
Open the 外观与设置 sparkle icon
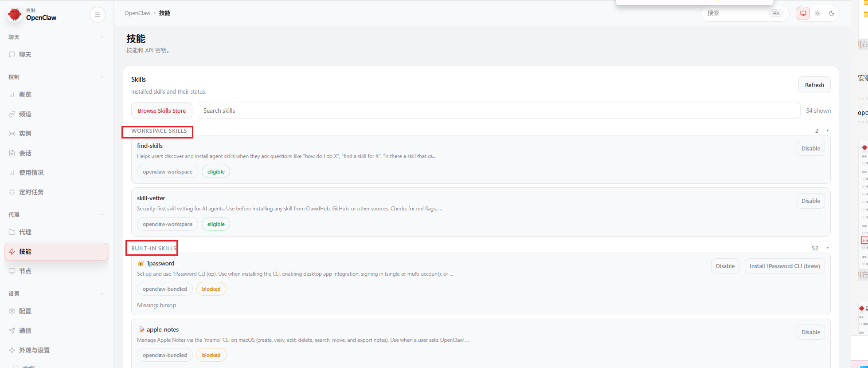(x=12, y=350)
